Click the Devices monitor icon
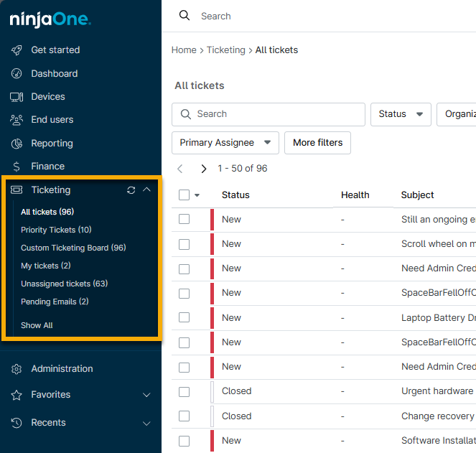 click(x=17, y=97)
